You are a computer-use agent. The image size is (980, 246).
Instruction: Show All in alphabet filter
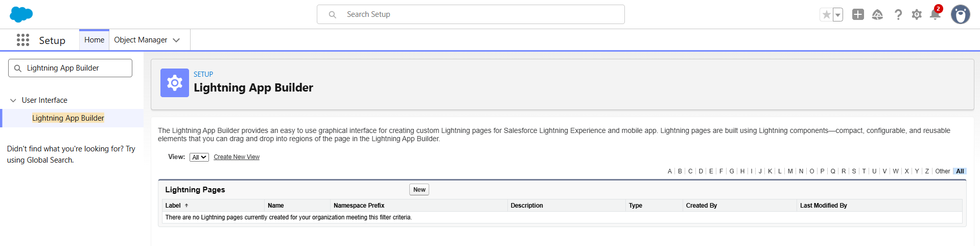tap(960, 171)
